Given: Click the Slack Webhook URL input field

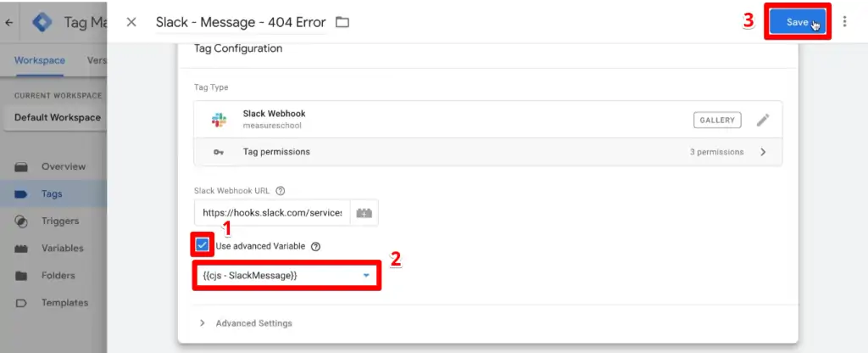Looking at the screenshot, I should point(272,213).
